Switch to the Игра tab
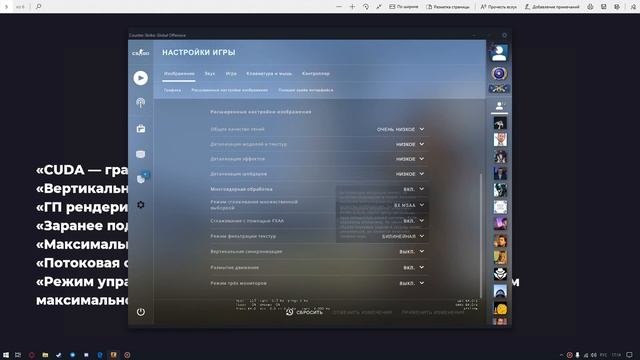Screen dimensions: 640x360 [x=231, y=74]
